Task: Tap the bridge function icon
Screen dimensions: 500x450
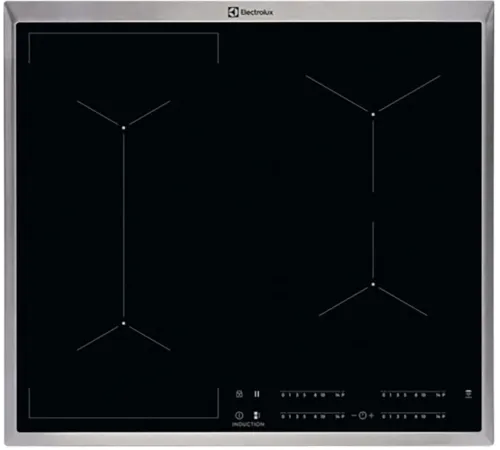Action: pos(257,415)
